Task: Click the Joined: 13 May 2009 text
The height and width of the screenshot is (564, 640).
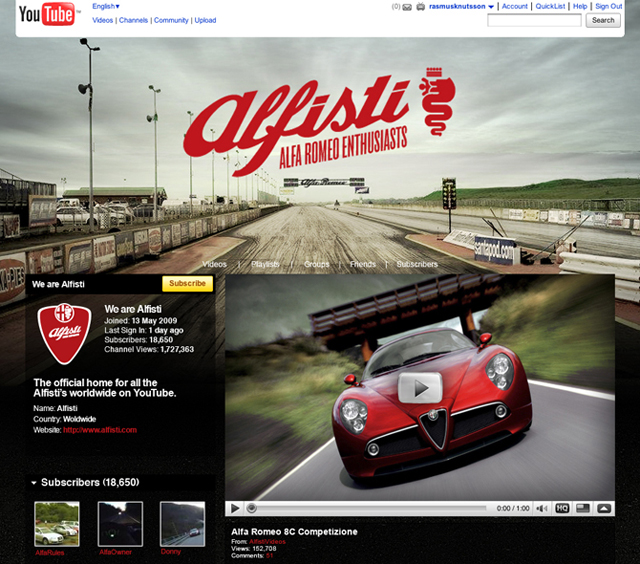Action: point(140,321)
